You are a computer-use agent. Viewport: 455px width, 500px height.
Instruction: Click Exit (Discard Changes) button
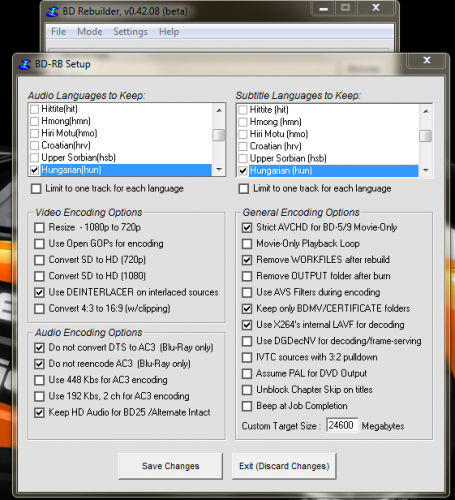tap(284, 466)
